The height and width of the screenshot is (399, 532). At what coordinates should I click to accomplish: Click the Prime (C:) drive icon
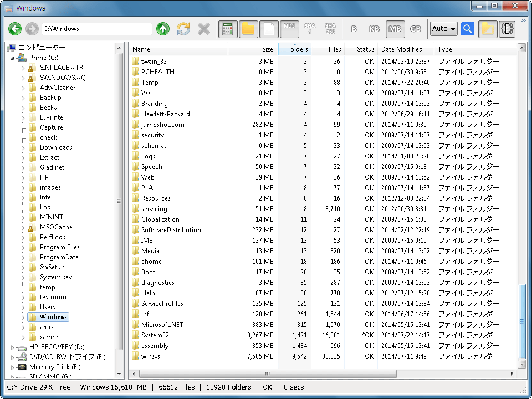(x=22, y=57)
